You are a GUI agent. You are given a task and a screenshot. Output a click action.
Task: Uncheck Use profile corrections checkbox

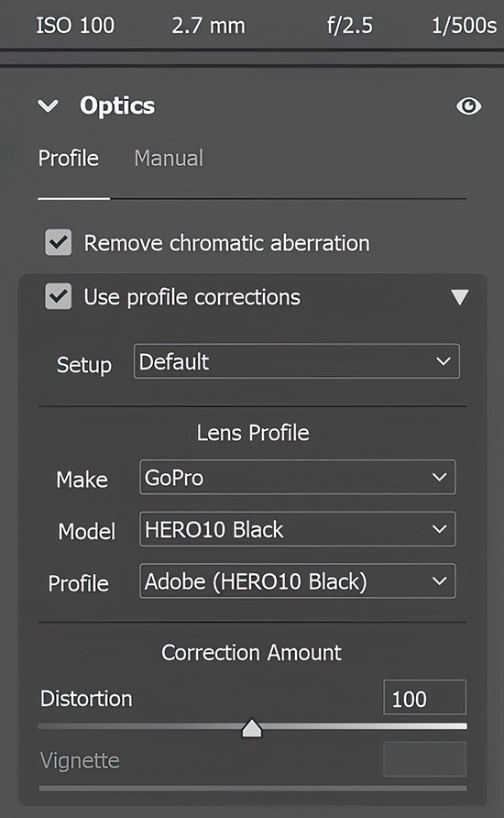(x=59, y=296)
